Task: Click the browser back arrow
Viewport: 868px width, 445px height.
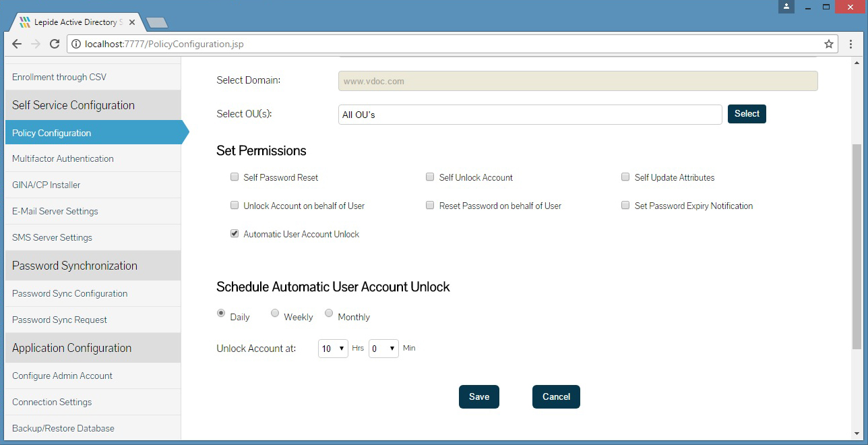Action: pos(17,44)
